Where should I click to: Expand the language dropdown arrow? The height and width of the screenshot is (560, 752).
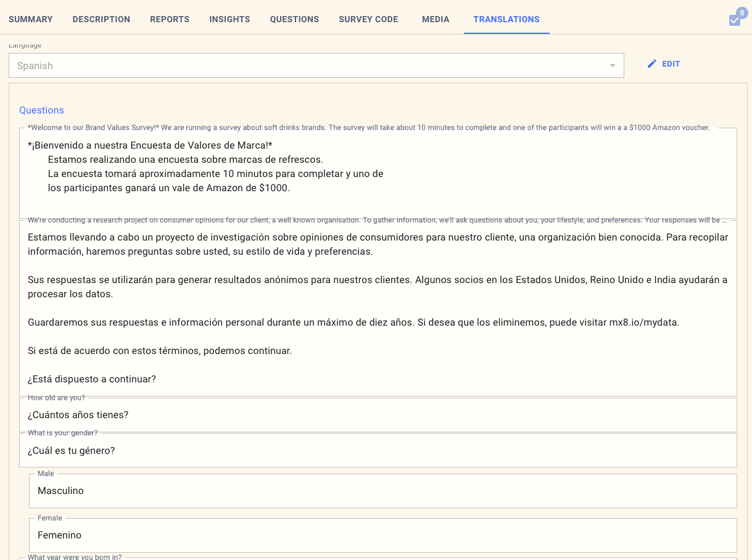(612, 66)
